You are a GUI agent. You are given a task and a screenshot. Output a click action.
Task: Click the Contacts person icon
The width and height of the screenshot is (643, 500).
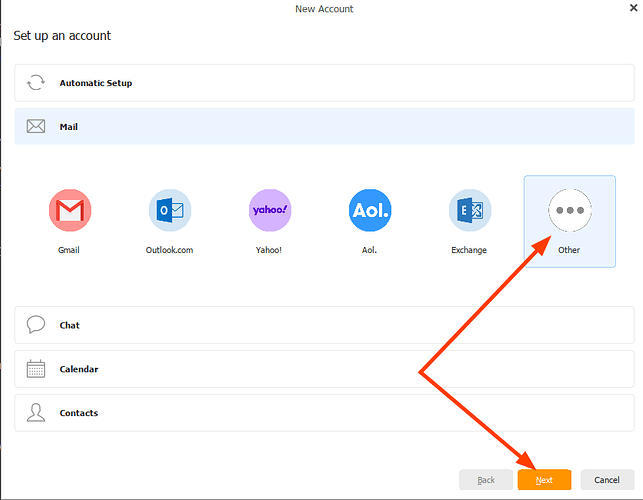(x=36, y=413)
